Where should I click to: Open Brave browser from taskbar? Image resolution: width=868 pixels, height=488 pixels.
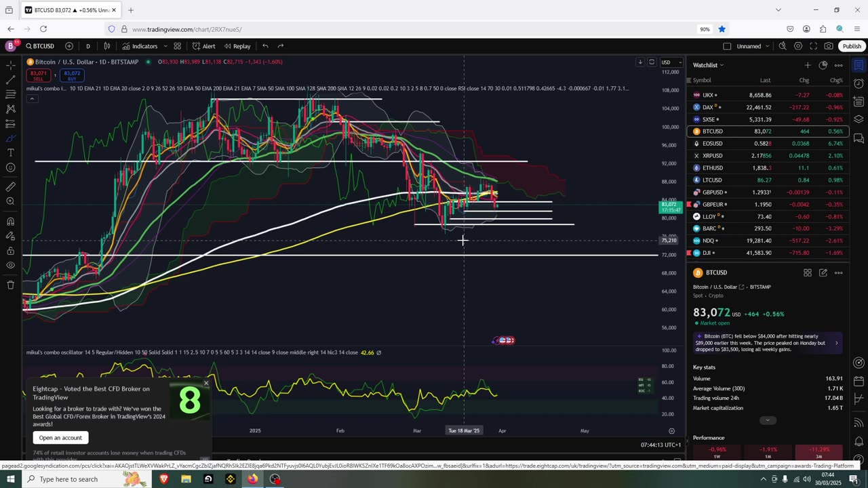(x=163, y=479)
